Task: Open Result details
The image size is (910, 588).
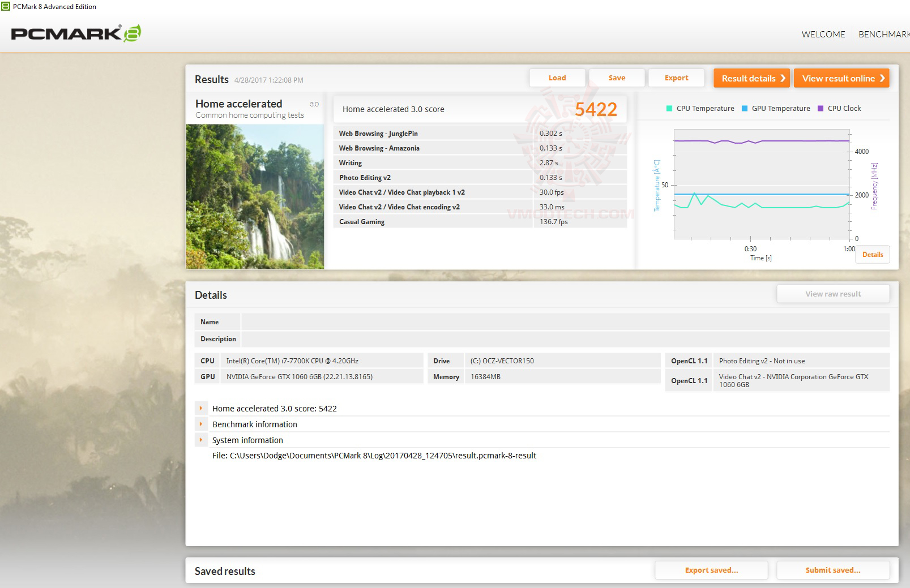Action: (x=751, y=78)
